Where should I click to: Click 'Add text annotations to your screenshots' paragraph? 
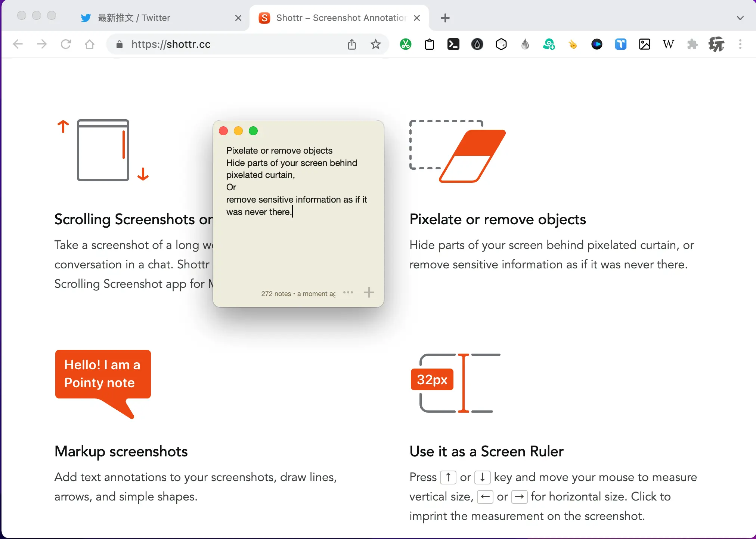[196, 487]
